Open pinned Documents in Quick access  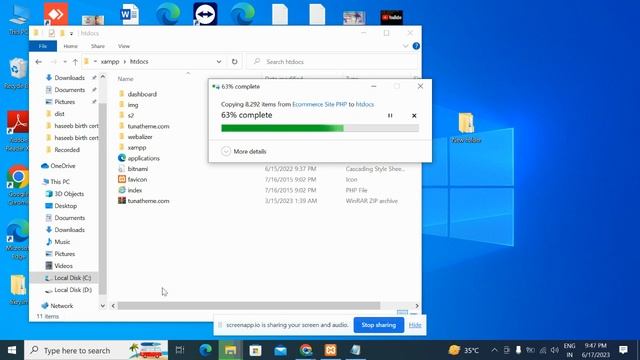69,90
